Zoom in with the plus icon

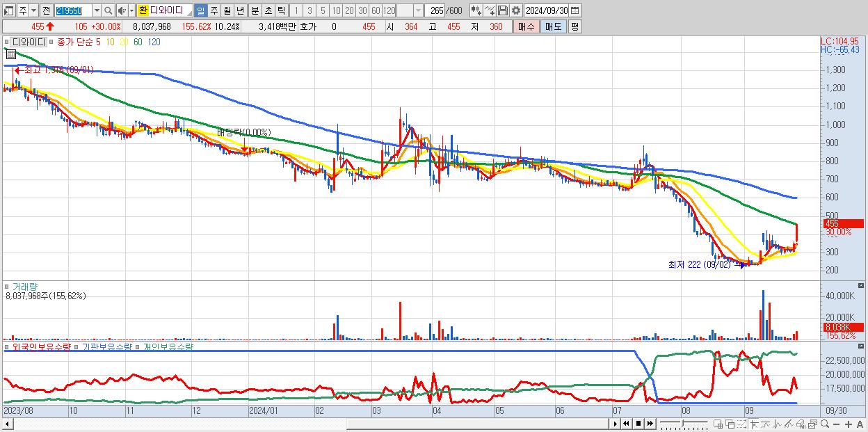point(848,424)
